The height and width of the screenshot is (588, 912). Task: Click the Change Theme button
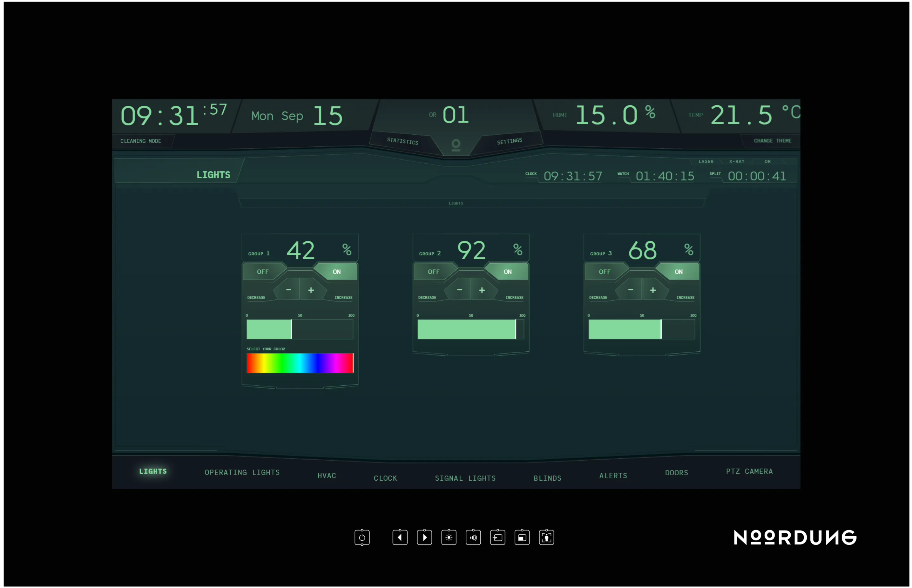click(772, 141)
